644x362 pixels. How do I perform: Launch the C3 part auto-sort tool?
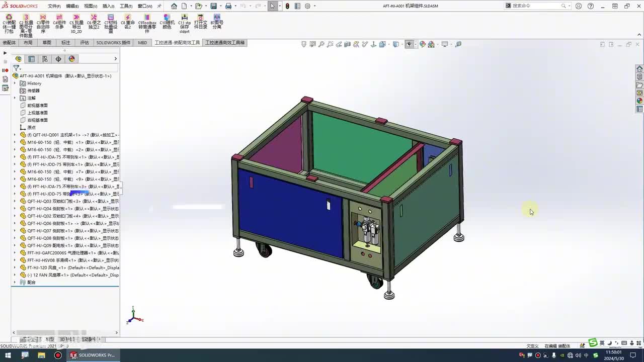point(43,24)
